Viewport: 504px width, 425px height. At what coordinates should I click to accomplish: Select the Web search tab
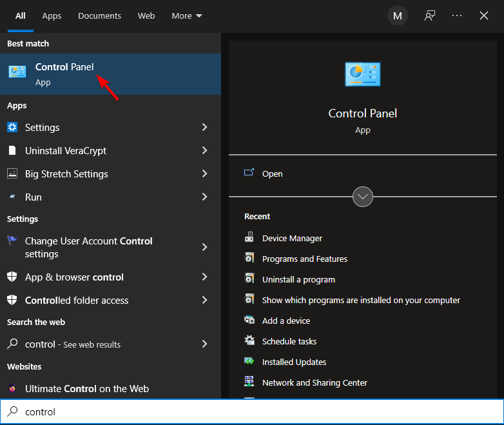click(146, 16)
